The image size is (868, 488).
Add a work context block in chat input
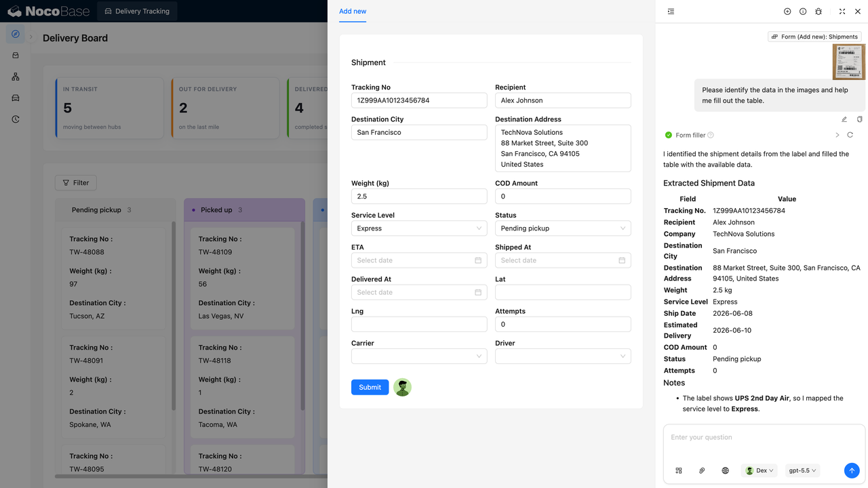point(679,470)
